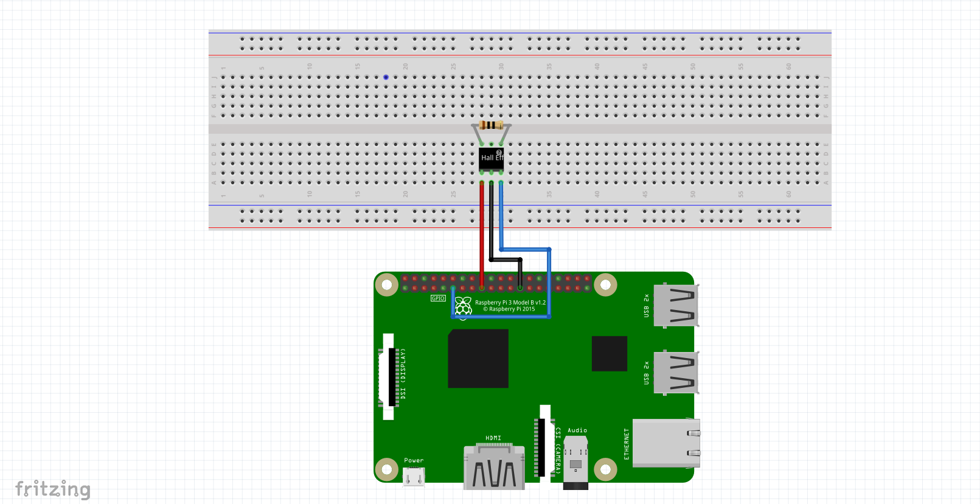The width and height of the screenshot is (980, 504).
Task: Click the top-right mounting hole of the Pi
Action: pyautogui.click(x=605, y=285)
